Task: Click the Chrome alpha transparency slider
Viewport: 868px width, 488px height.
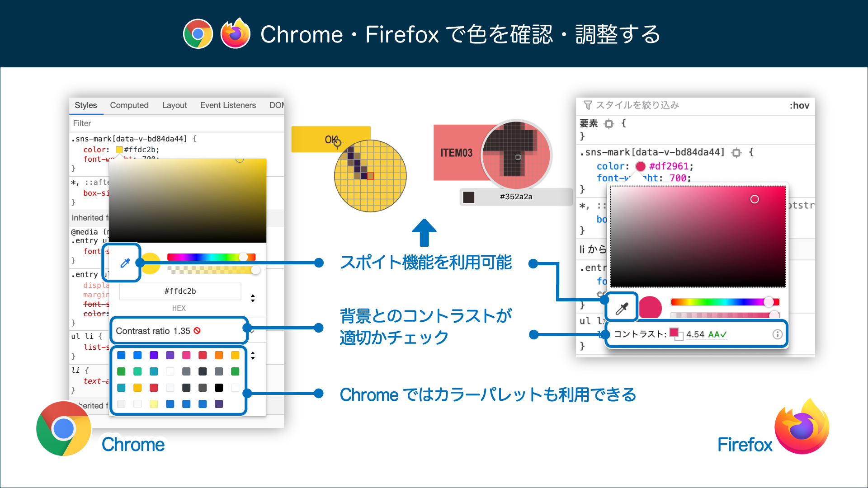Action: (213, 270)
